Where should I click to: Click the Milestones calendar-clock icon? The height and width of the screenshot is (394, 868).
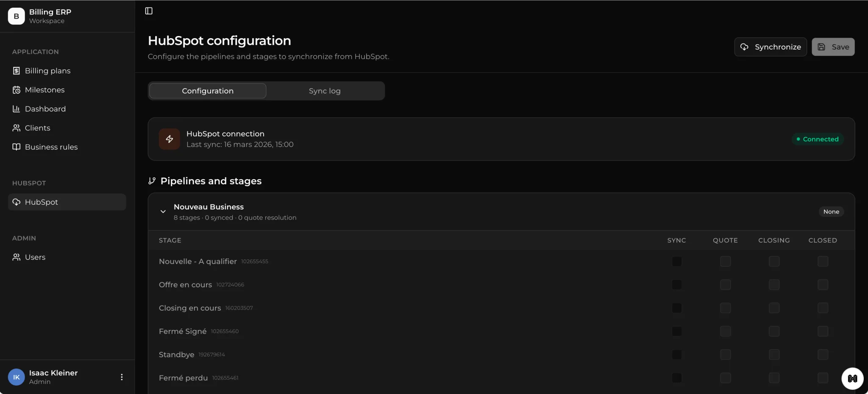[17, 90]
